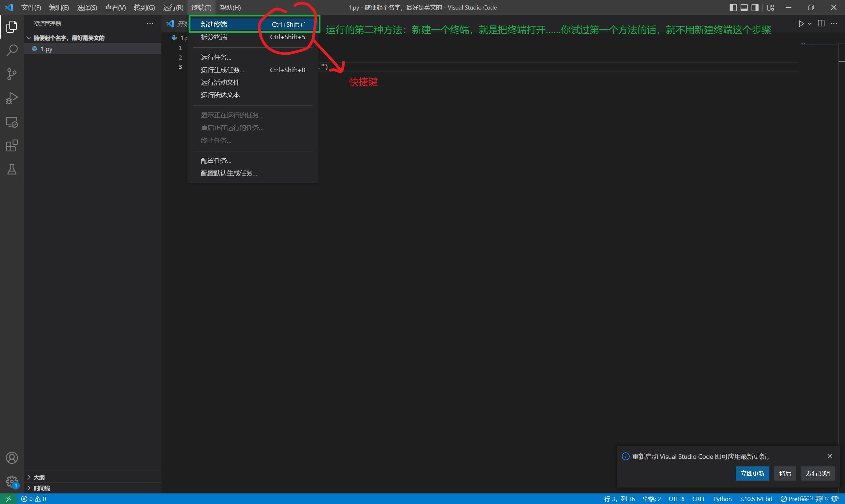
Task: Select the 1.py file in the explorer
Action: tap(47, 49)
